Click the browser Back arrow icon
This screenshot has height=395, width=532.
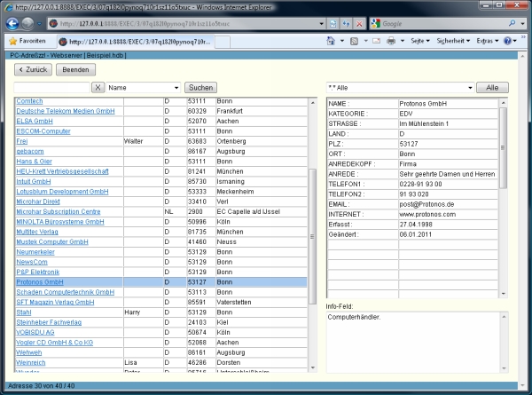click(x=12, y=23)
